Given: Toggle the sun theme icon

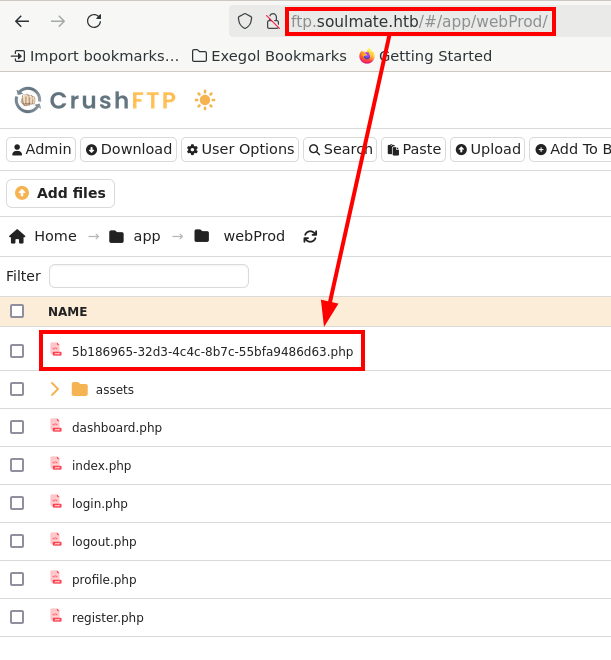Looking at the screenshot, I should pos(205,100).
